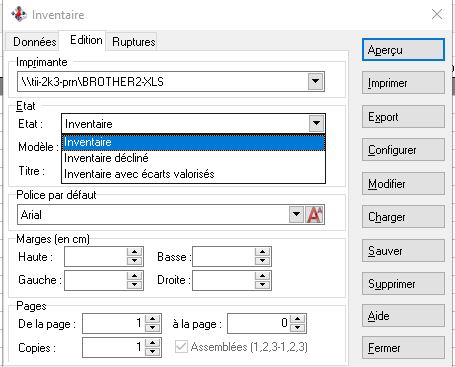Increase the Gauche margin value
Viewport: 455px width, 367px height.
coord(135,276)
